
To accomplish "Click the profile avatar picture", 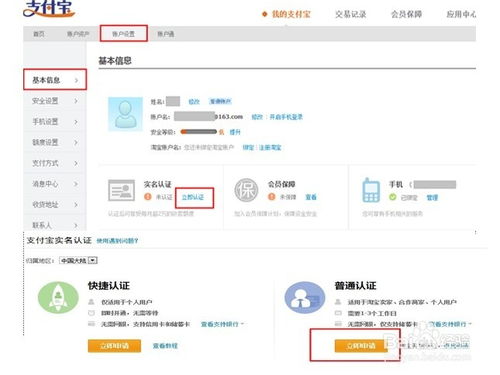I will click(x=125, y=114).
